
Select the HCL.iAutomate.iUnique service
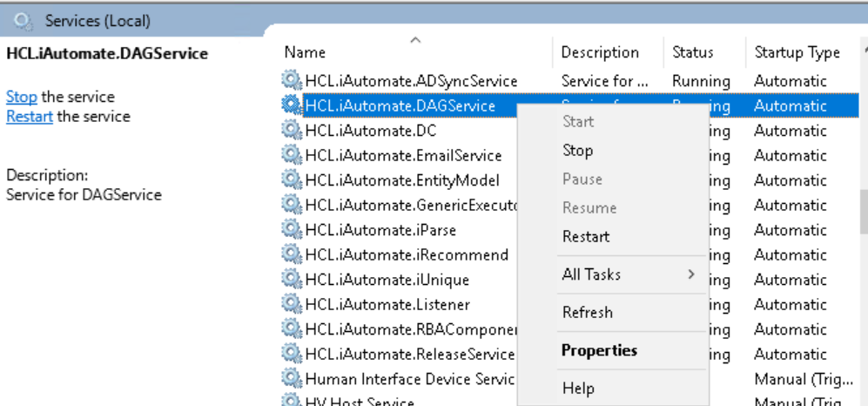coord(387,280)
